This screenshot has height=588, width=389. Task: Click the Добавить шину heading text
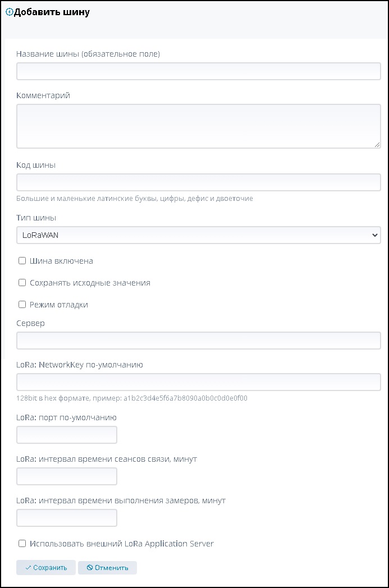(52, 12)
